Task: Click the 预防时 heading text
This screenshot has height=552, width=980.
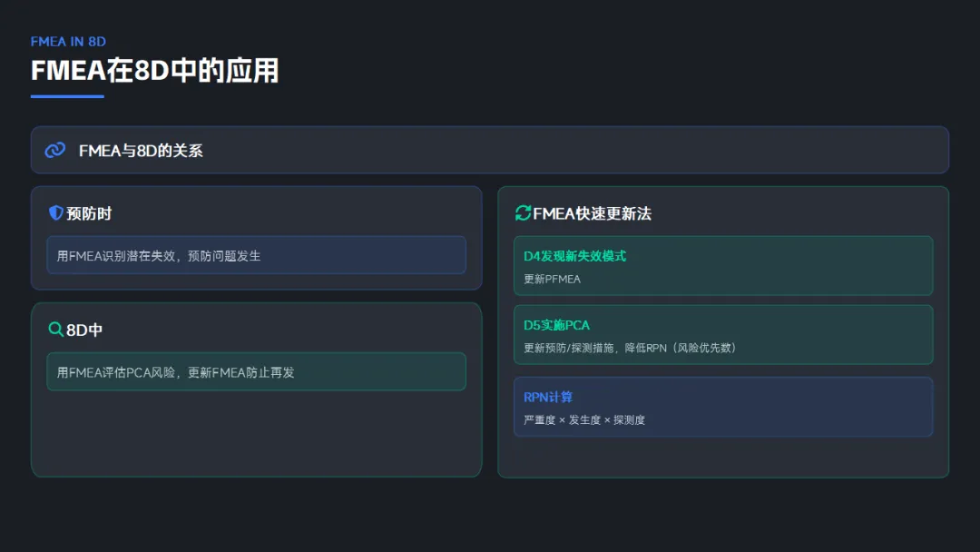Action: 89,213
